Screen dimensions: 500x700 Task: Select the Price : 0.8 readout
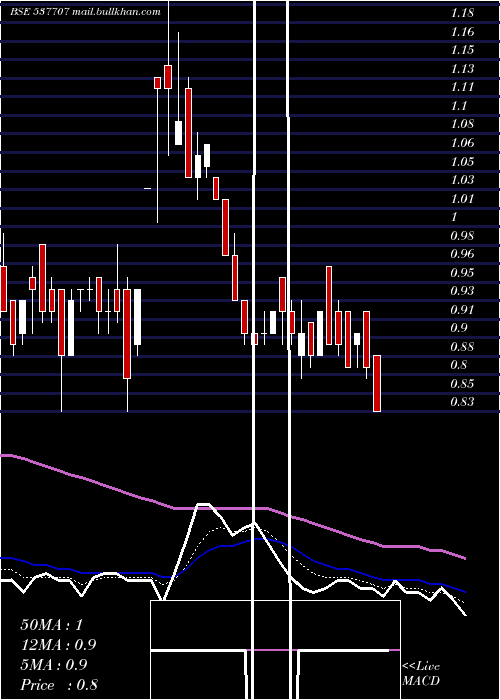coord(59,685)
